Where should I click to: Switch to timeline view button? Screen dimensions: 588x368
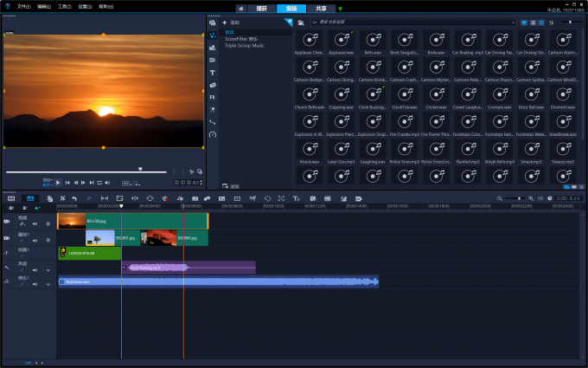tap(30, 198)
